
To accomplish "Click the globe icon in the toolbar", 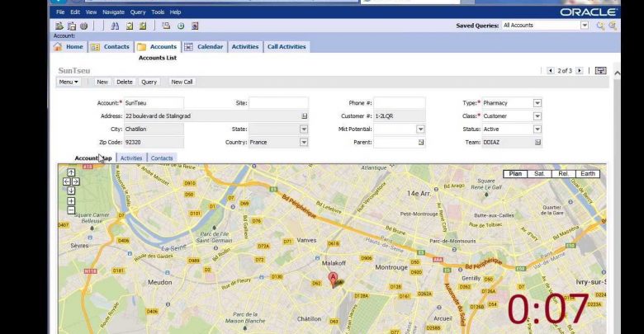I will pyautogui.click(x=83, y=26).
